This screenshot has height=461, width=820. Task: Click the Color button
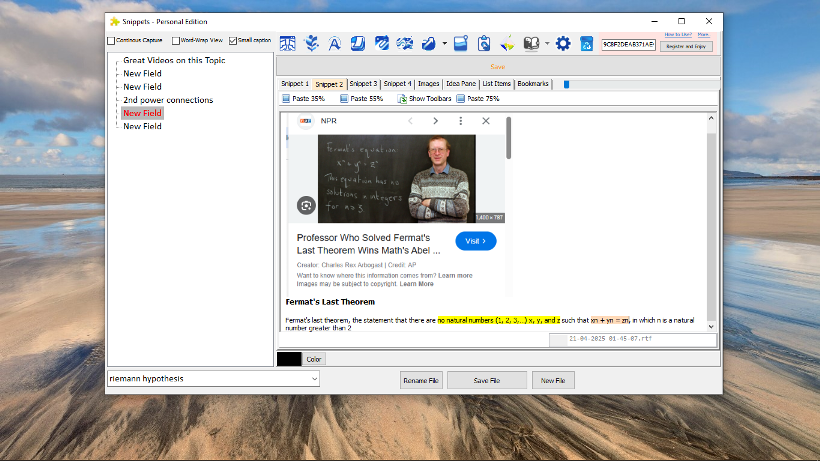[314, 359]
